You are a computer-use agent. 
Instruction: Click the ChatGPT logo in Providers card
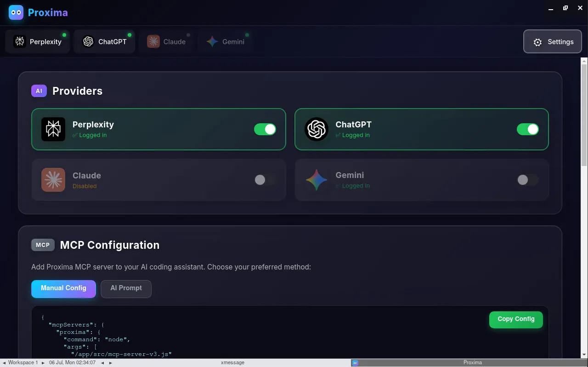click(x=317, y=129)
